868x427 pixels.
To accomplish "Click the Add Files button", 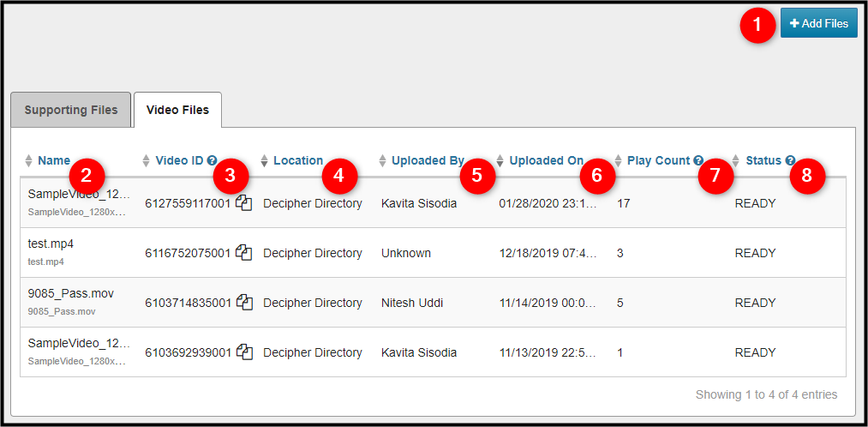I will click(819, 23).
